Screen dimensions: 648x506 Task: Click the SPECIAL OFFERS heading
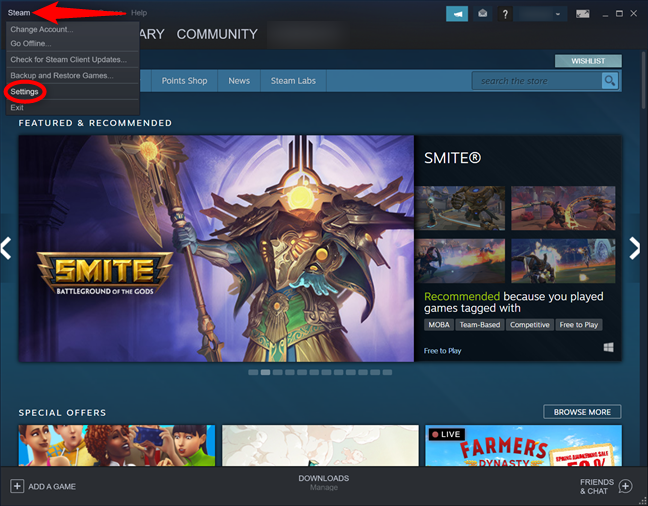[62, 413]
